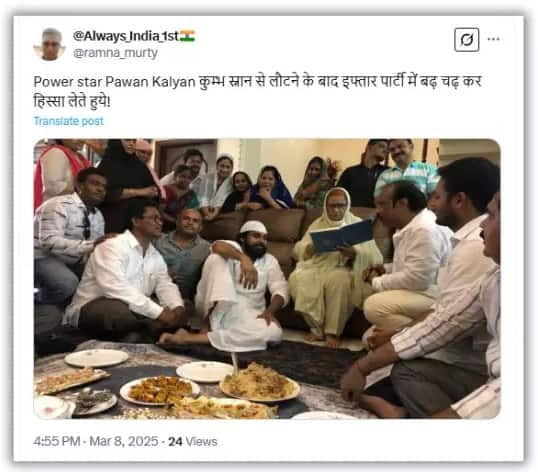The image size is (538, 472).
Task: Click the biryani plate in the photo
Action: pyautogui.click(x=260, y=383)
